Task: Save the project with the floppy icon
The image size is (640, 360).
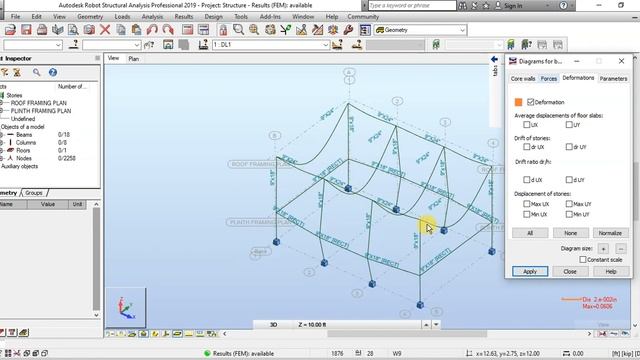Action: point(26,30)
